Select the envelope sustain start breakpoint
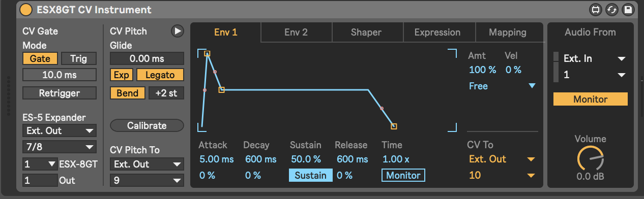The height and width of the screenshot is (199, 644). pyautogui.click(x=221, y=90)
